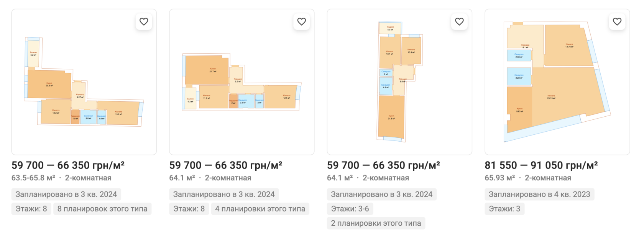Open the floor plan with 29.13 м² room
This screenshot has height=233, width=644.
557,82
